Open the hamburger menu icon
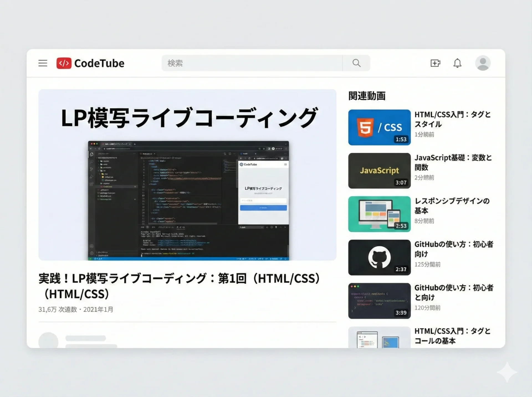 [43, 63]
